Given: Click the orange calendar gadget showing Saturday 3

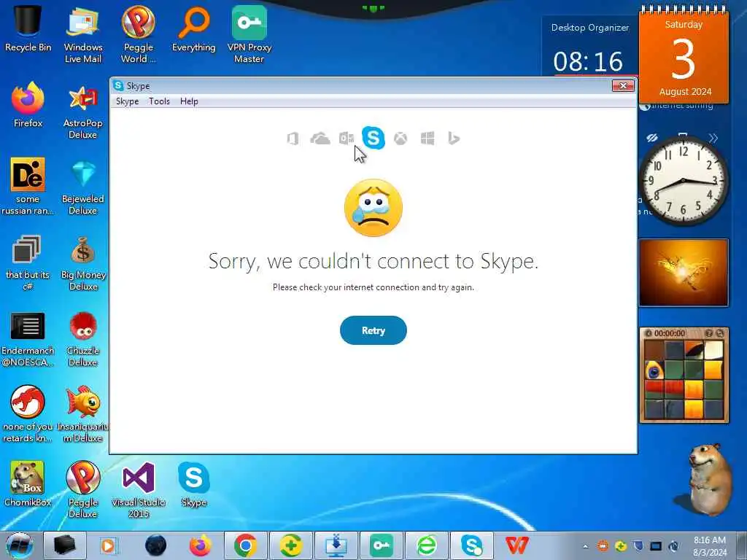Looking at the screenshot, I should click(684, 56).
